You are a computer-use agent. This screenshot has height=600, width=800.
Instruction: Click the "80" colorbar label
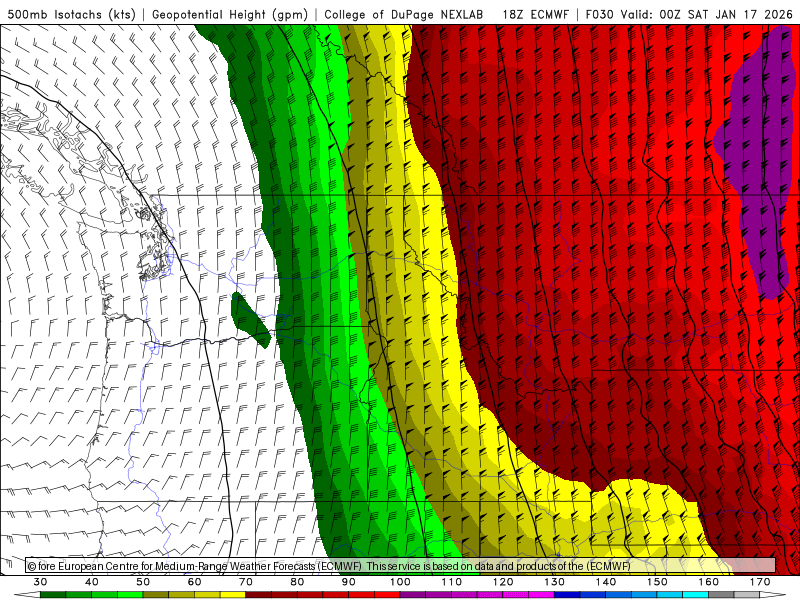pos(297,582)
